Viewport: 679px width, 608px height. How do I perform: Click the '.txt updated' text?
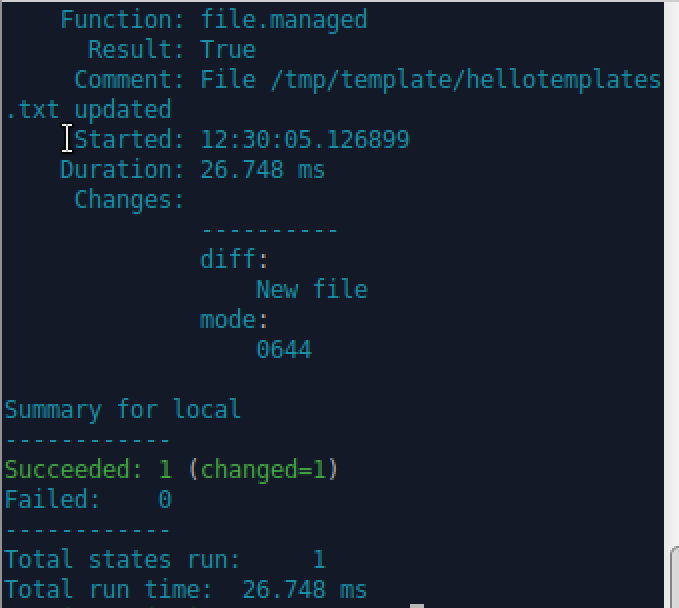88,110
